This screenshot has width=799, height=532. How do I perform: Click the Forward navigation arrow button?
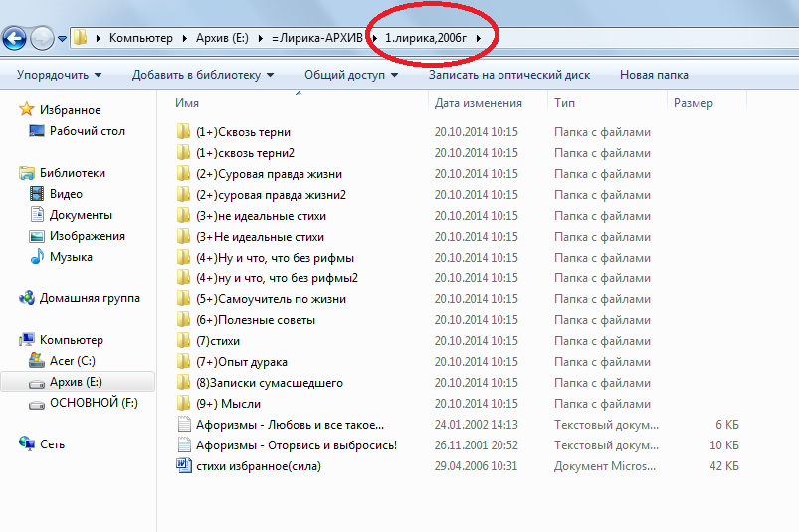pyautogui.click(x=42, y=38)
